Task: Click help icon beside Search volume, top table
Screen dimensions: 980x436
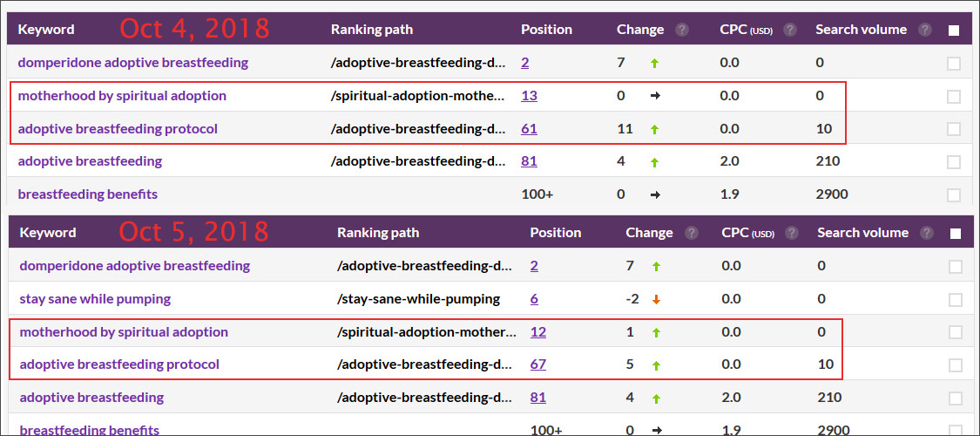Action: pyautogui.click(x=925, y=30)
